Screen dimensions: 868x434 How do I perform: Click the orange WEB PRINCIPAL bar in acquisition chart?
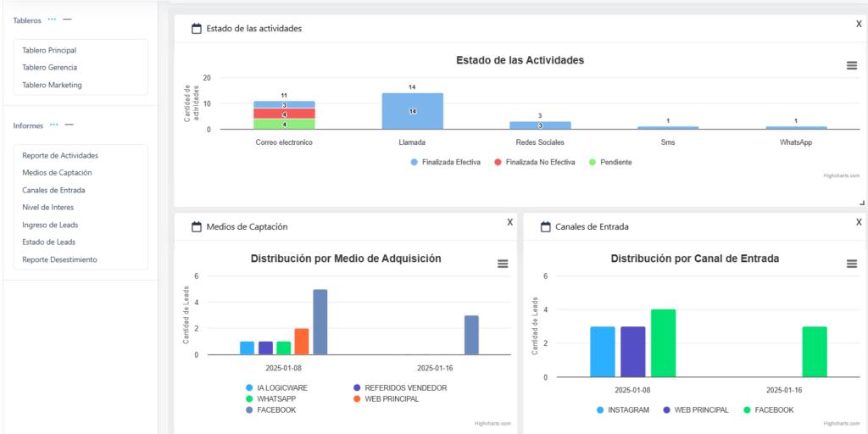click(302, 342)
